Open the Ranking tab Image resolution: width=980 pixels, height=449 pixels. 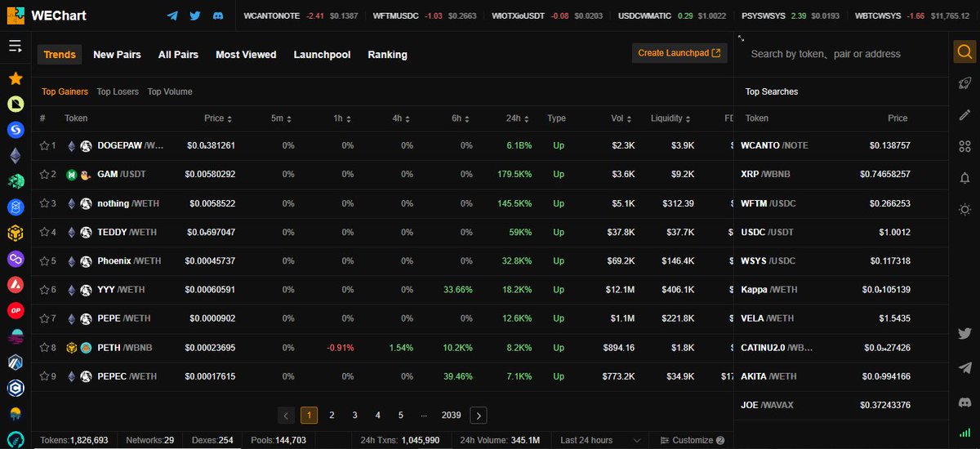tap(387, 55)
